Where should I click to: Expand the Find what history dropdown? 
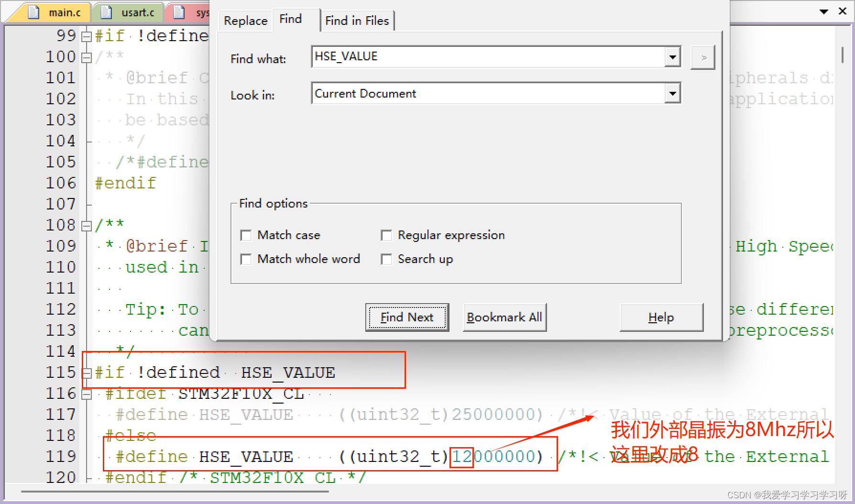tap(672, 57)
